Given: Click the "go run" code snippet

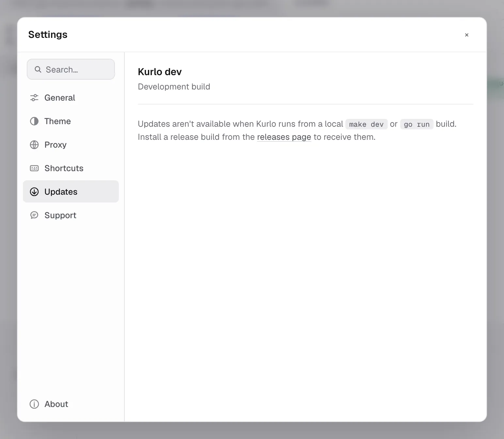Looking at the screenshot, I should 417,124.
